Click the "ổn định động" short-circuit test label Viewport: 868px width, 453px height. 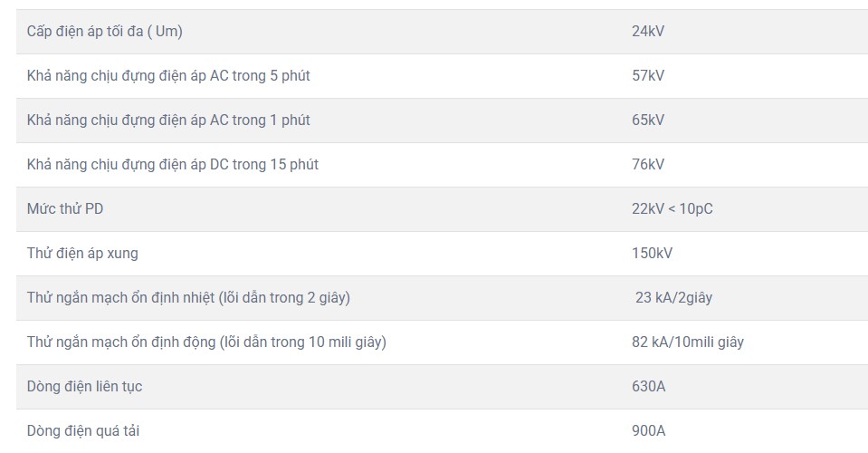(x=206, y=342)
